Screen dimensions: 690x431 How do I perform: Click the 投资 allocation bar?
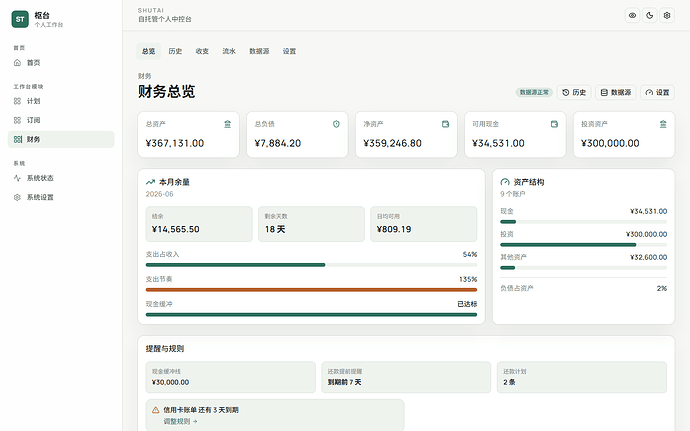584,245
